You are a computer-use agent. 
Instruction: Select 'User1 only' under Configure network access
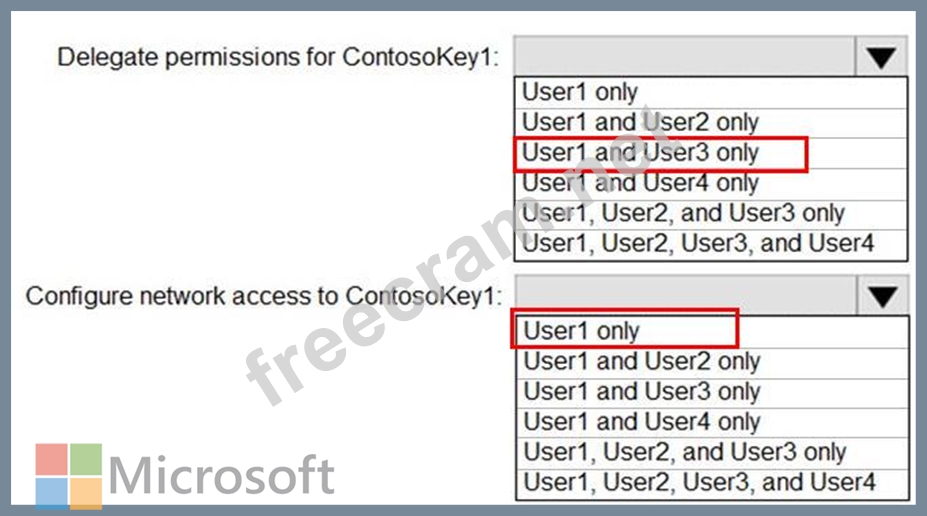click(582, 330)
